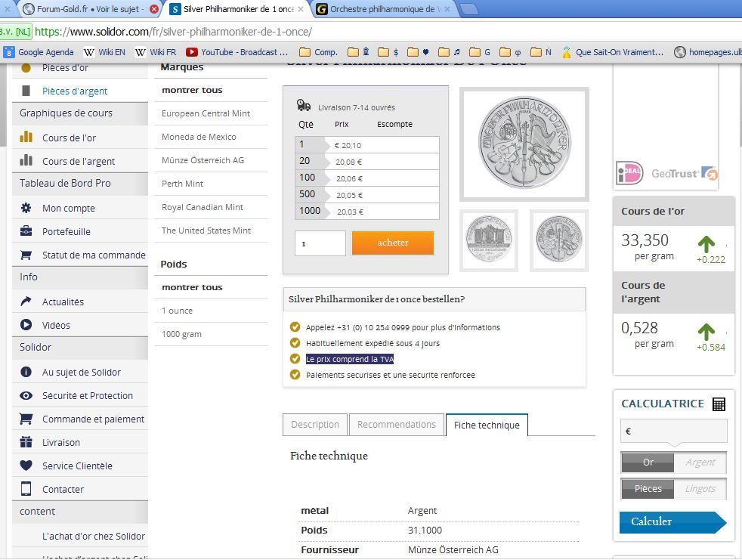Switch to the Recommendations tab
The height and width of the screenshot is (560, 742).
(x=397, y=425)
